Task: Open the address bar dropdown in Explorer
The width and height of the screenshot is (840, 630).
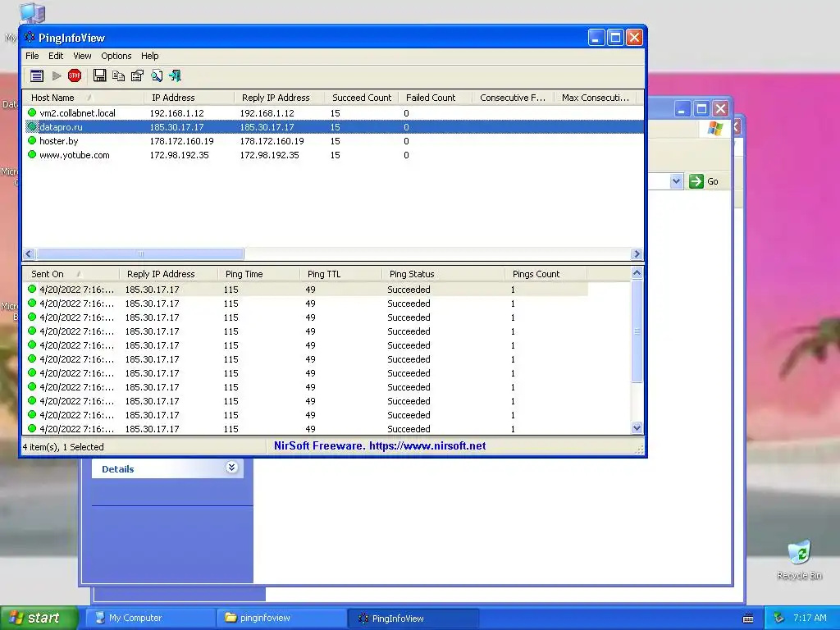Action: tap(676, 181)
